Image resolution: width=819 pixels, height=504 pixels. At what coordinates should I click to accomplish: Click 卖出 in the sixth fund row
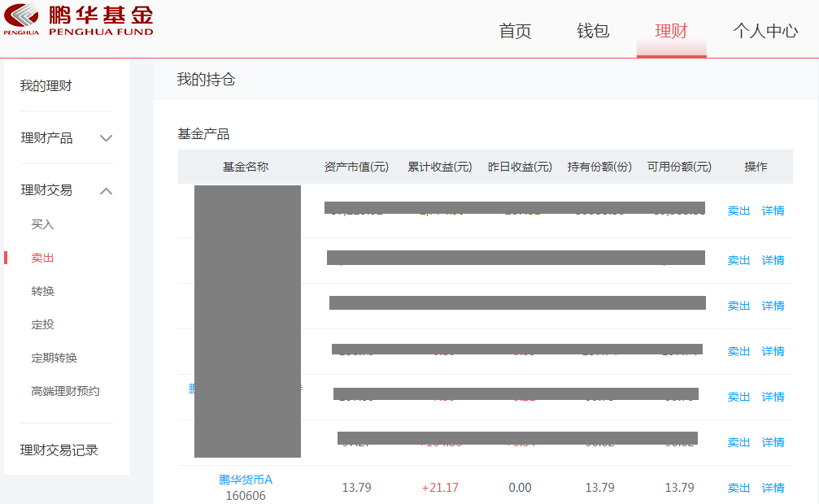(738, 442)
